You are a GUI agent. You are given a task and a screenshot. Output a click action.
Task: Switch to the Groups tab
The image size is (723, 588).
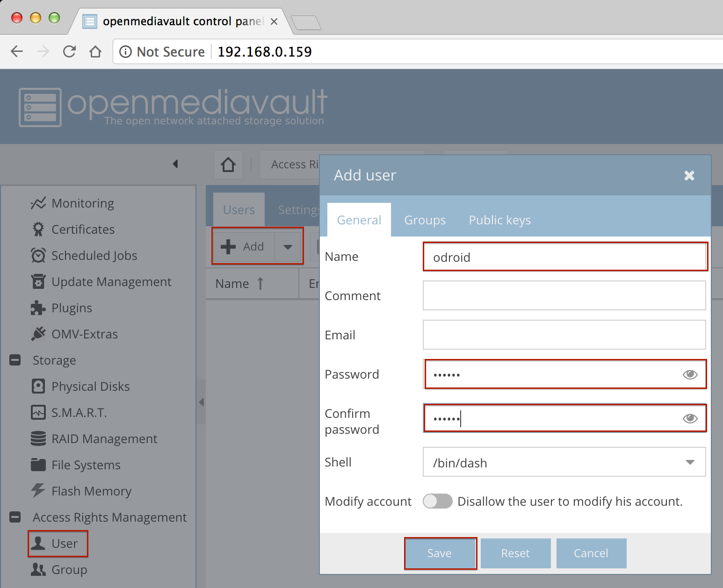[x=425, y=220]
